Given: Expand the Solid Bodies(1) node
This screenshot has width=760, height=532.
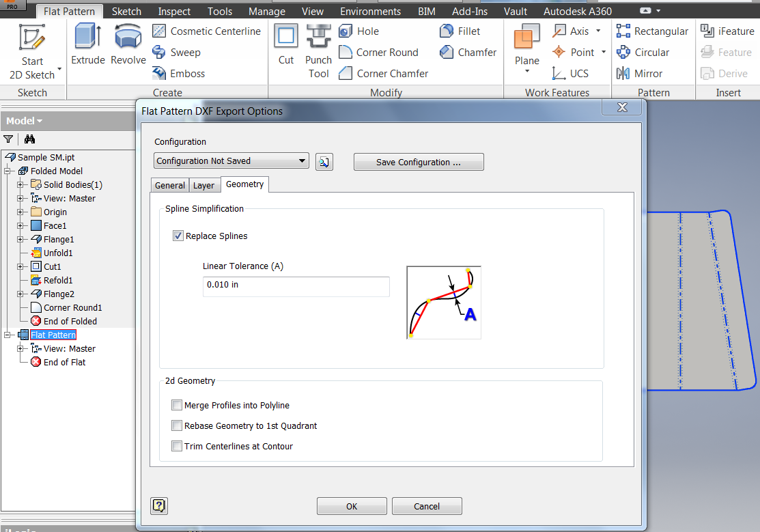Looking at the screenshot, I should (20, 185).
